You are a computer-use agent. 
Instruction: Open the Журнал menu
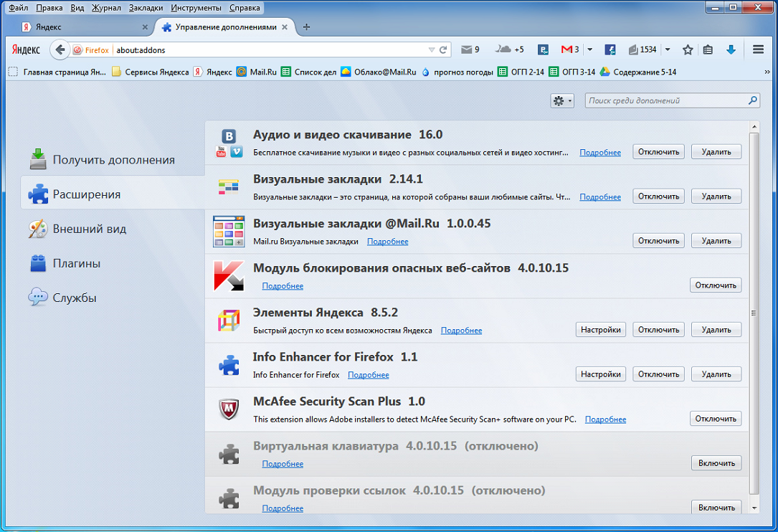tap(106, 8)
